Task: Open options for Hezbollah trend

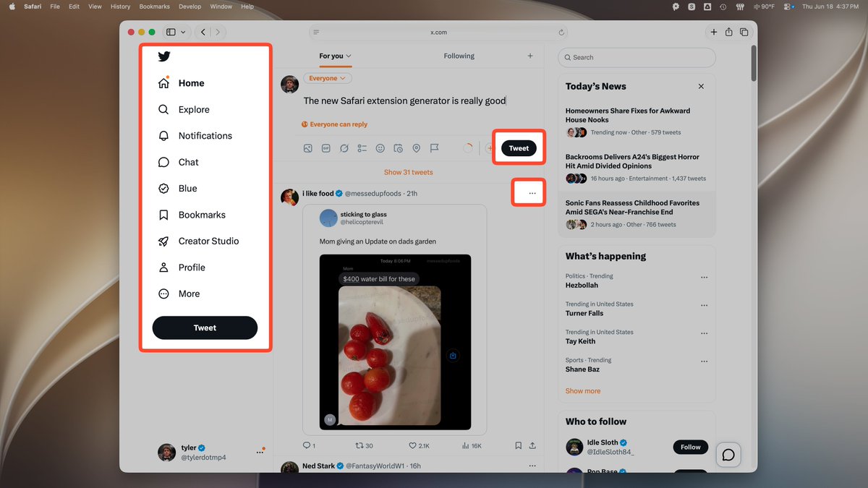Action: [x=704, y=277]
